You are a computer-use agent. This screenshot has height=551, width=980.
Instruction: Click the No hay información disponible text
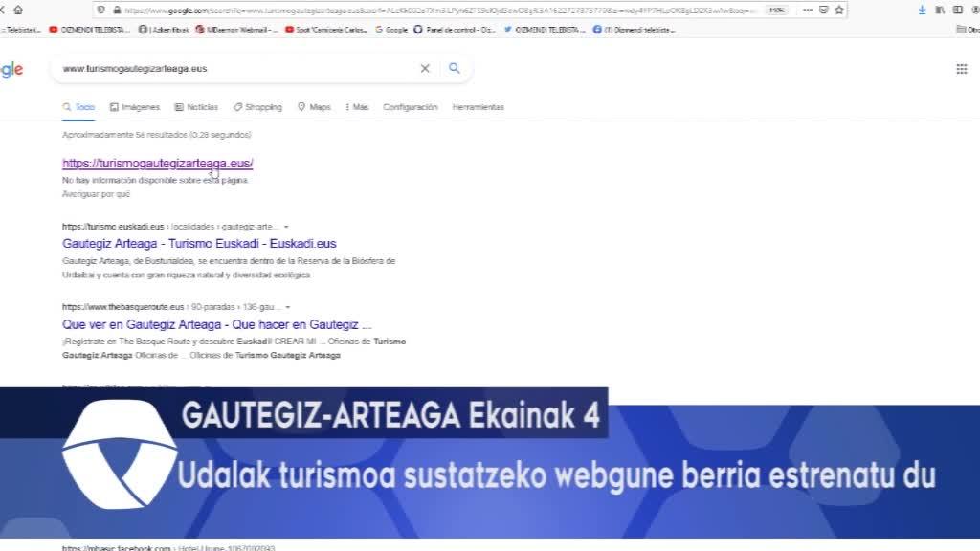pos(155,181)
